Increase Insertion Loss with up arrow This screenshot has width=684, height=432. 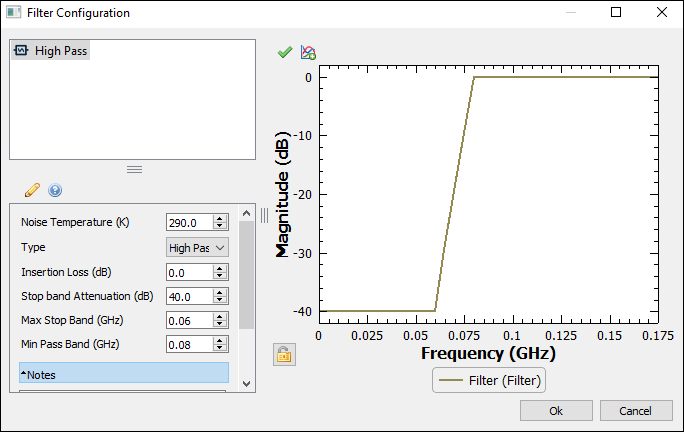point(220,269)
